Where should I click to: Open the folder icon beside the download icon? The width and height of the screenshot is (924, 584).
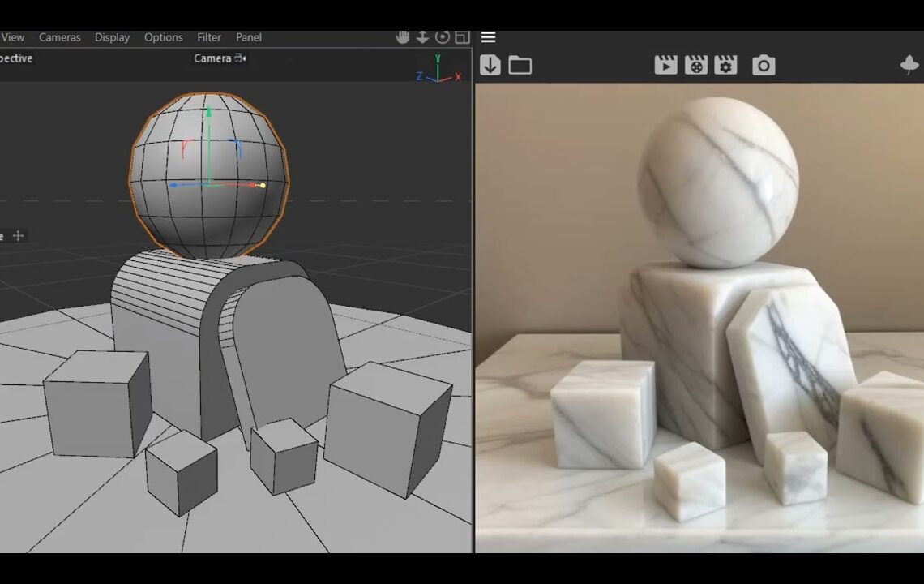point(519,65)
